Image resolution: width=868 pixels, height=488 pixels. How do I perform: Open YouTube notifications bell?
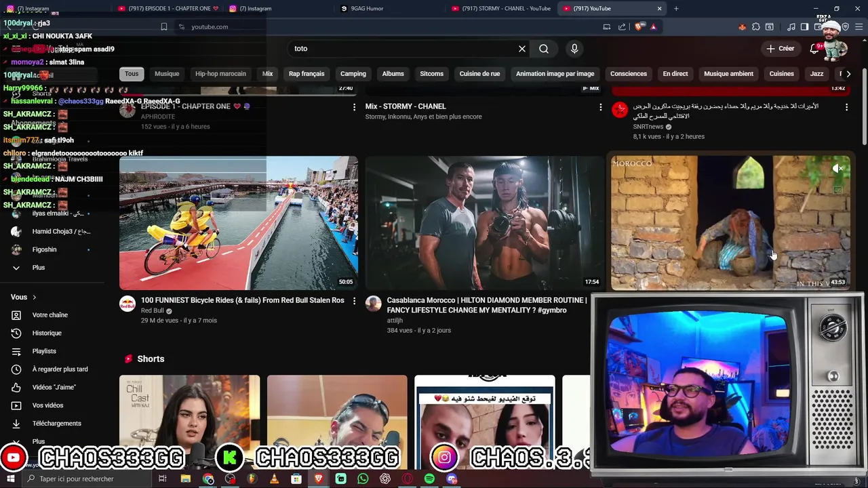click(x=815, y=49)
